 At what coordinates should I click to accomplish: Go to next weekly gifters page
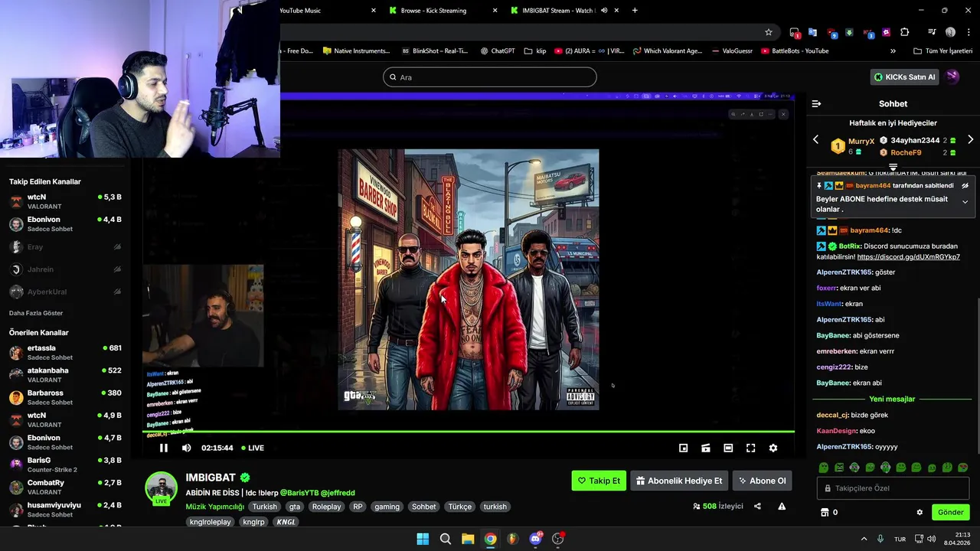coord(970,139)
